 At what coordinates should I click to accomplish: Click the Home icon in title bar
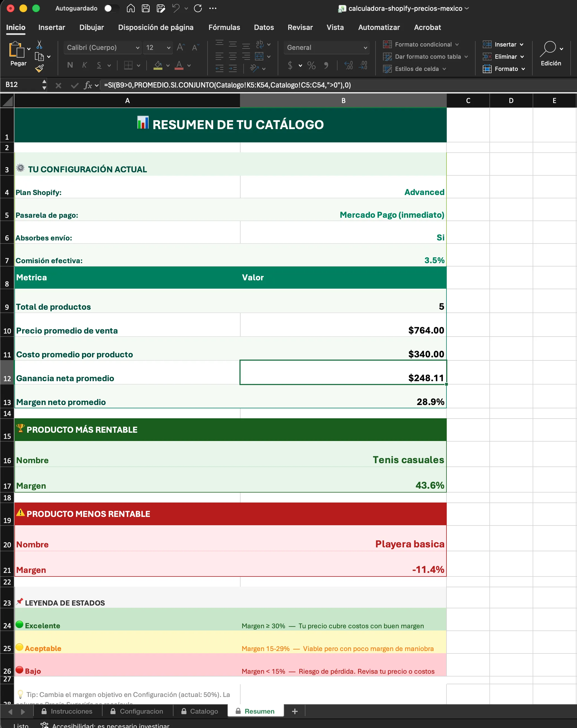(131, 8)
